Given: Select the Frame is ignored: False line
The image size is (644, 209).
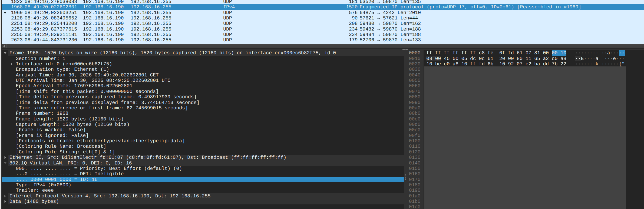Looking at the screenshot, I should (52, 136).
